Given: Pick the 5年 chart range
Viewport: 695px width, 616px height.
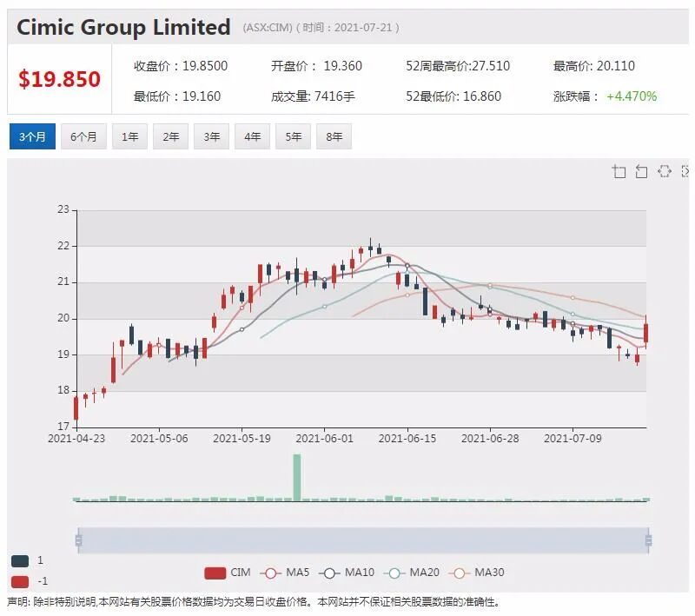Looking at the screenshot, I should click(x=293, y=136).
